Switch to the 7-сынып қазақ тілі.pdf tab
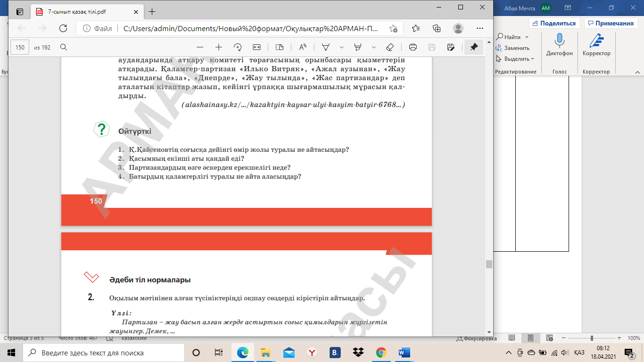The image size is (644, 362). click(87, 12)
